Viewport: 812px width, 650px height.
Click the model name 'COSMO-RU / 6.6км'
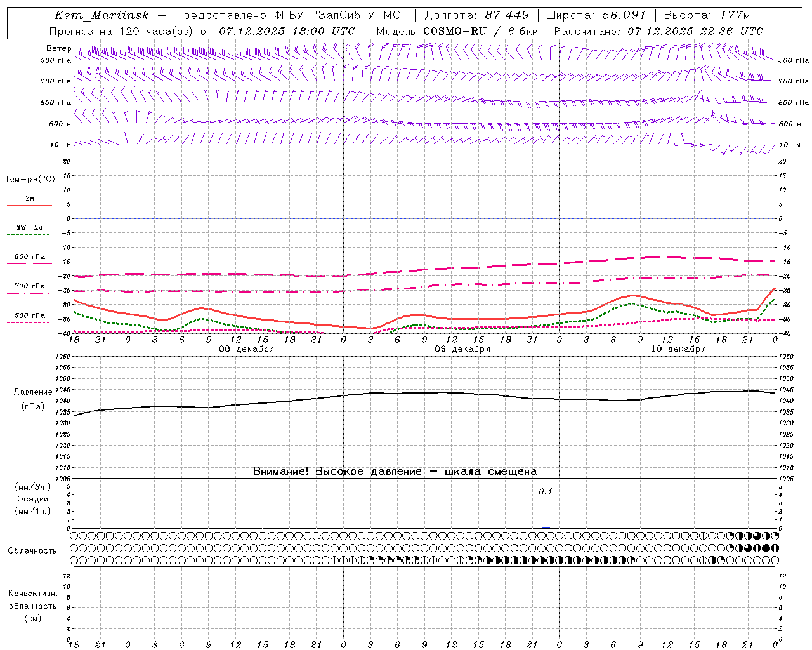[480, 31]
